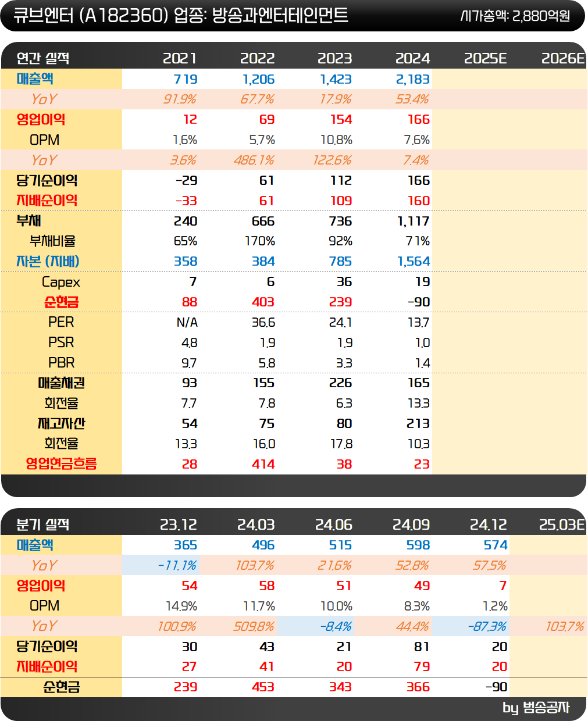Click the 2021 revenue value '719'

pyautogui.click(x=186, y=79)
